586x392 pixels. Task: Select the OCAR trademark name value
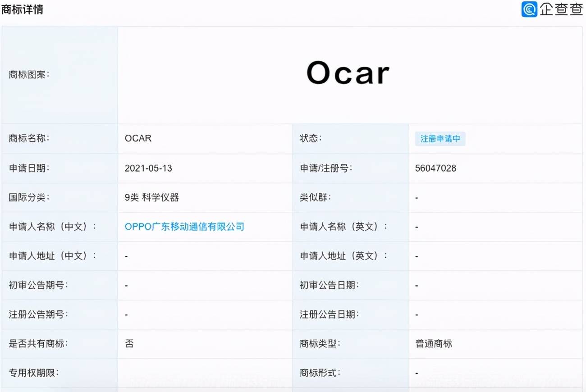(x=138, y=138)
